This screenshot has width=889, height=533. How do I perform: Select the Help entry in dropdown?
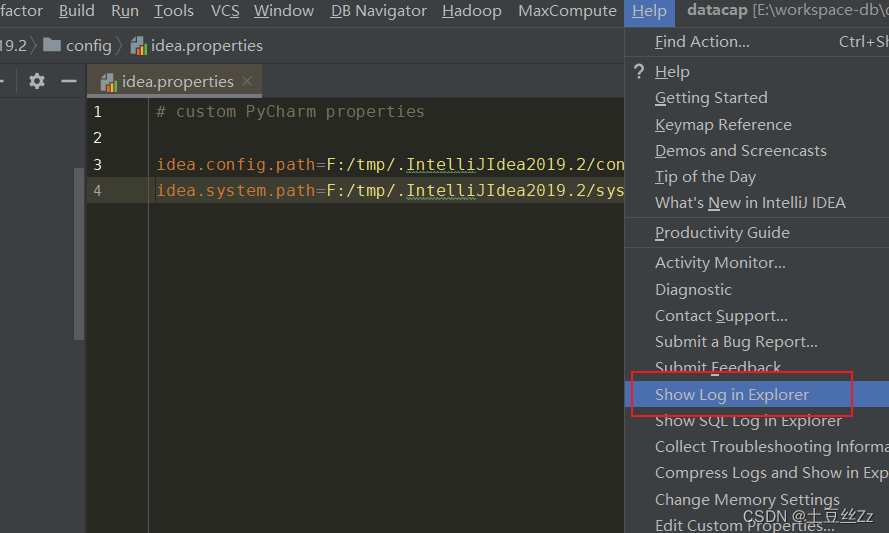(757, 71)
